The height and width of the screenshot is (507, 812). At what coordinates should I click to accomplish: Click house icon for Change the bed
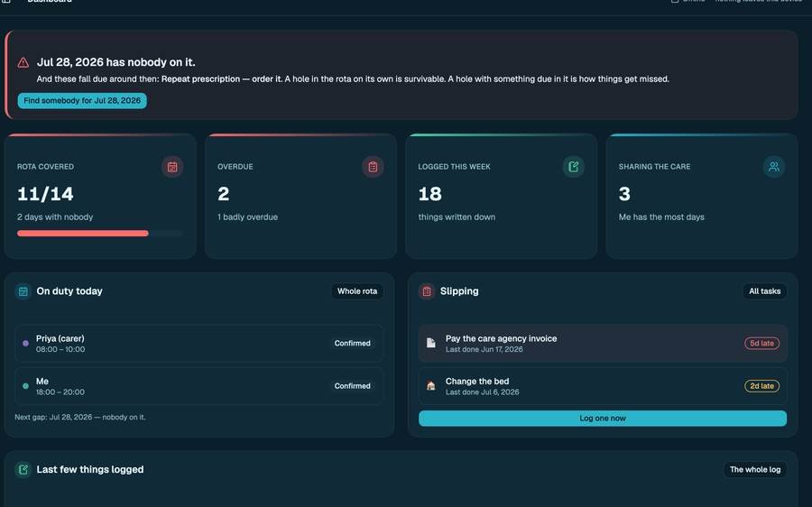[431, 386]
